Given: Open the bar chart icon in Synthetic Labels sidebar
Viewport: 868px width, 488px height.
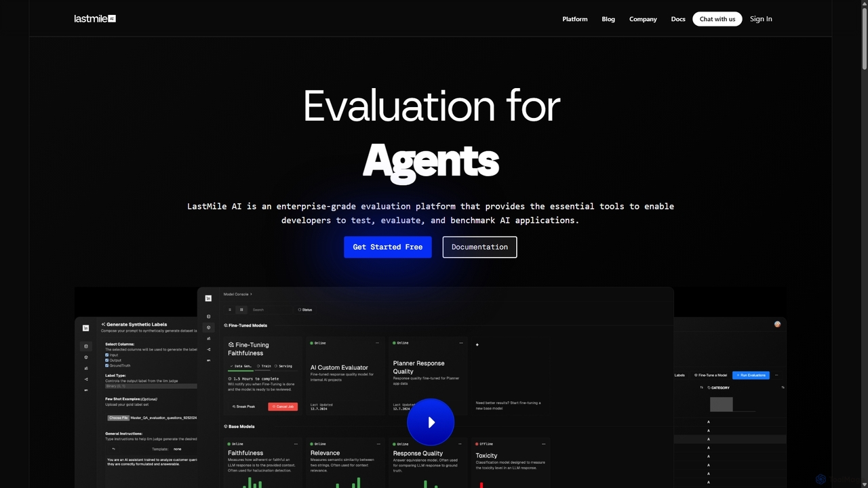Looking at the screenshot, I should point(86,368).
